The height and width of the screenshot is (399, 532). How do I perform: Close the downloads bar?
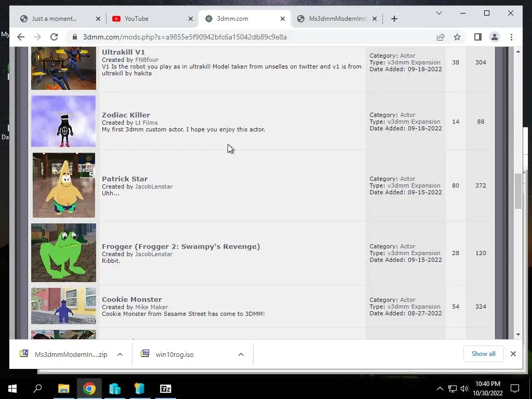pyautogui.click(x=513, y=353)
